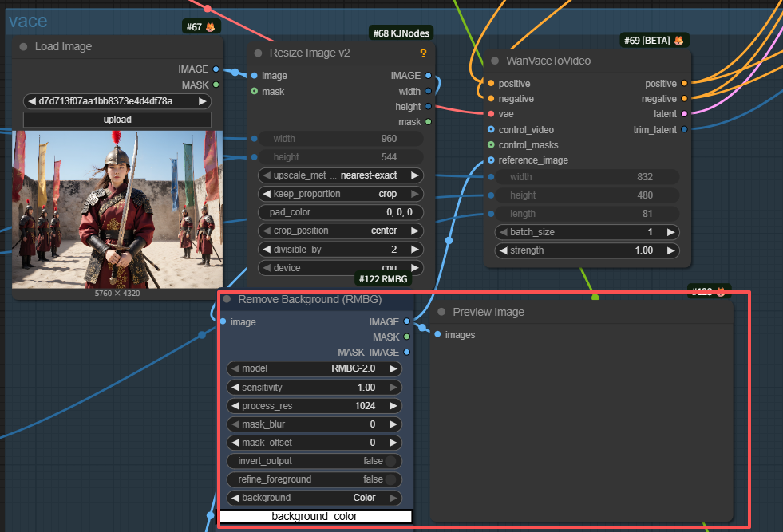This screenshot has height=532, width=783.
Task: Open the background Color dropdown
Action: [314, 498]
